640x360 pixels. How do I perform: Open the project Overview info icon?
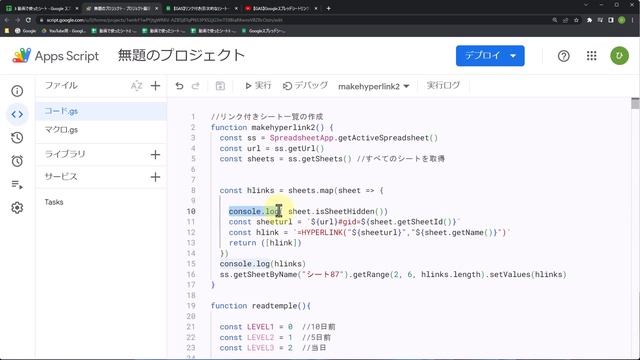tap(17, 91)
